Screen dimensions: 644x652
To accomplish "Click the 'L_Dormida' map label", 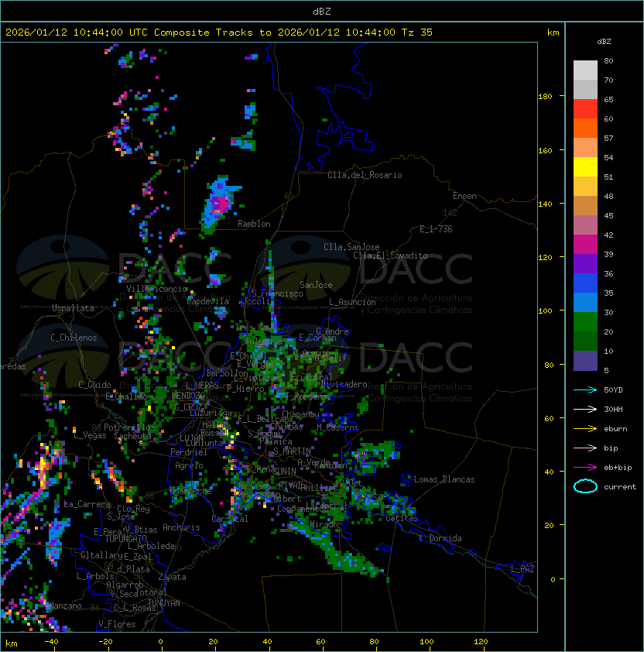I will pos(440,538).
